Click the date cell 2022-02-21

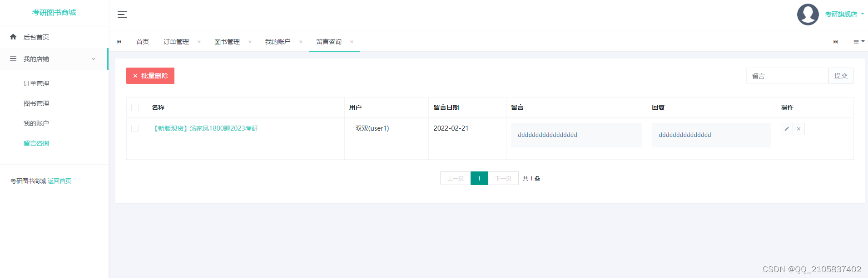click(451, 128)
